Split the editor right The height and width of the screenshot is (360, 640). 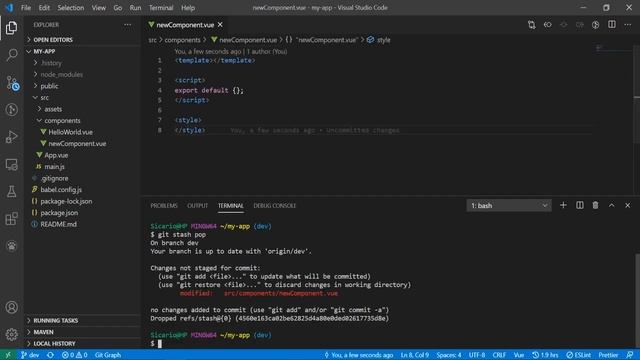[x=611, y=25]
